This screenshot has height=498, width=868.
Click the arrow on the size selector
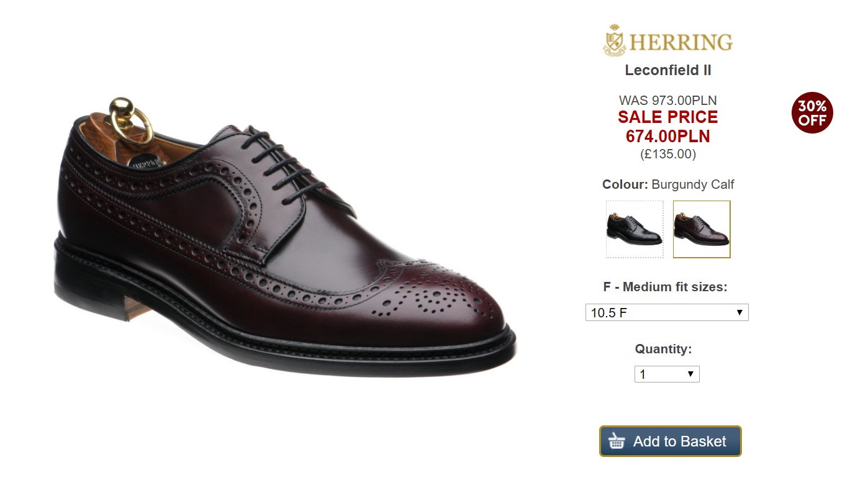pos(739,312)
